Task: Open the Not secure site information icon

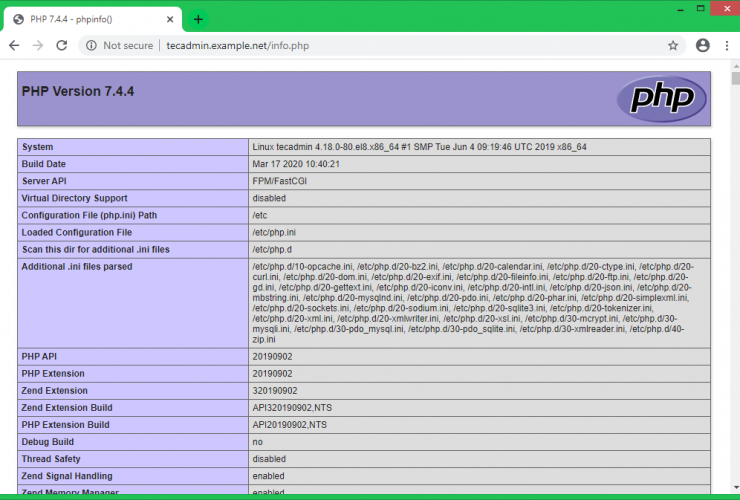Action: pos(91,45)
